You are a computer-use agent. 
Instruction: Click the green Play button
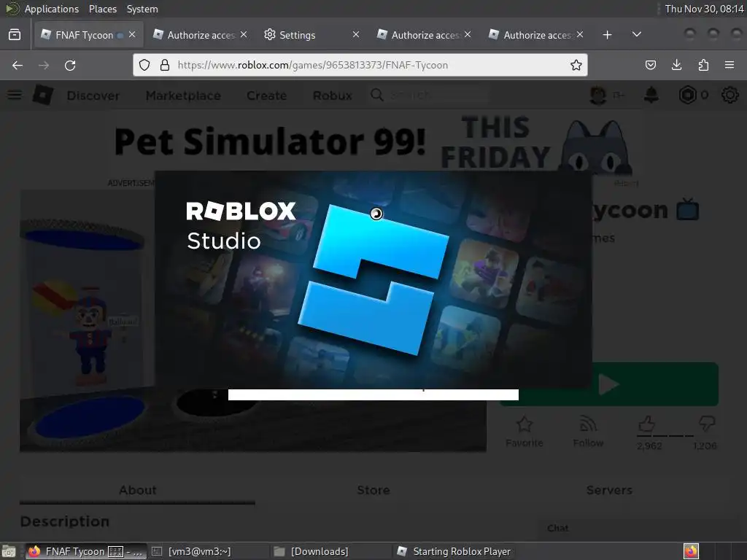click(x=655, y=384)
